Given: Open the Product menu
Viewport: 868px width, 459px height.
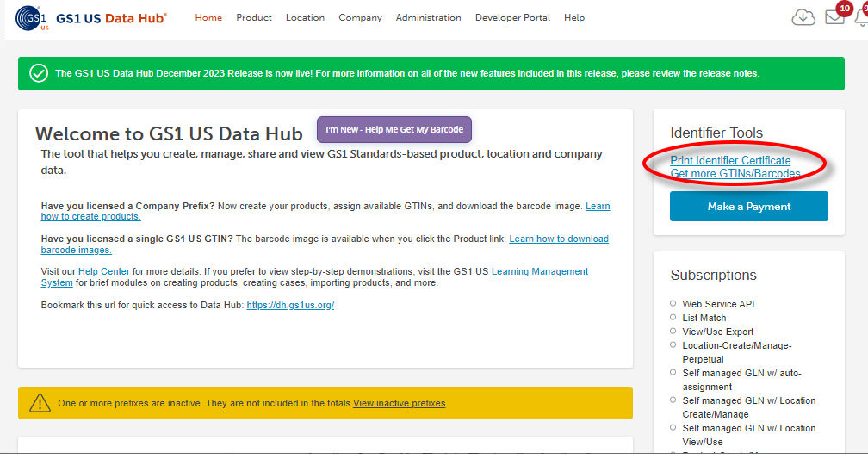Looking at the screenshot, I should [254, 17].
